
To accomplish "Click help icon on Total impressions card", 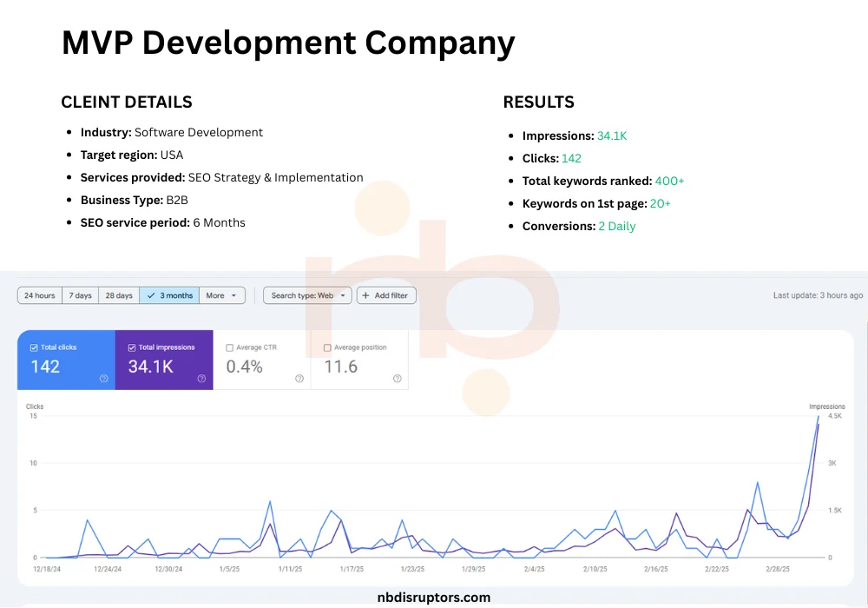I will [x=201, y=379].
